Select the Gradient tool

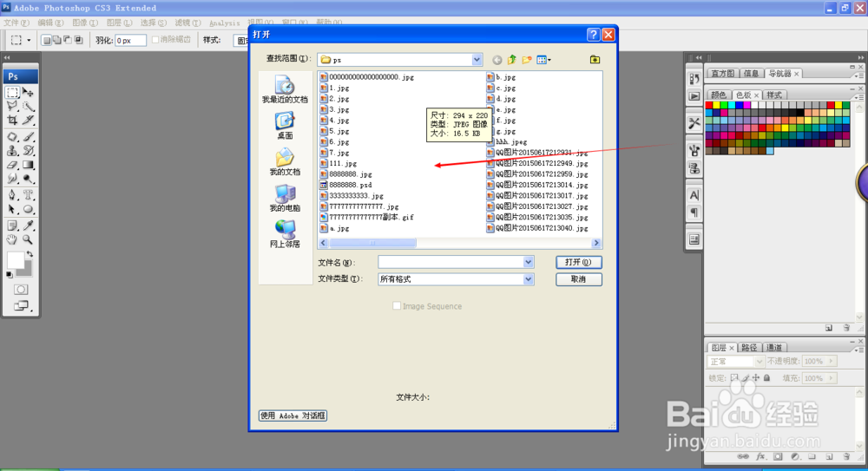(x=29, y=165)
